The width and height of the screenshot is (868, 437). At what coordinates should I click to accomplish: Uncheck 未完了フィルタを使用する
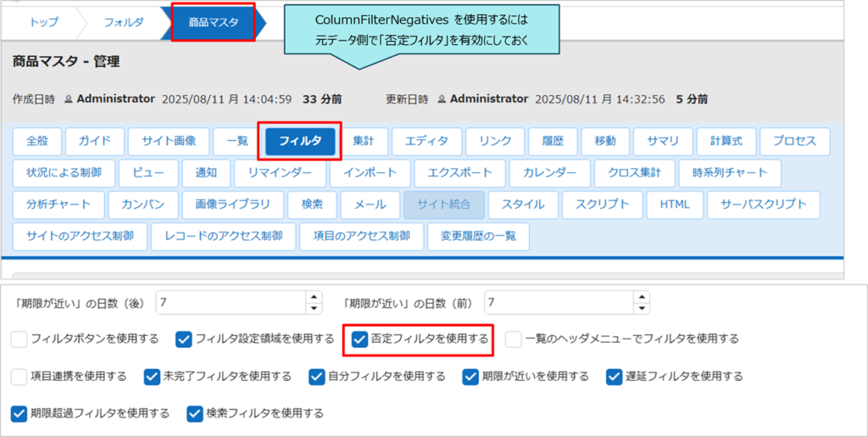(x=152, y=377)
